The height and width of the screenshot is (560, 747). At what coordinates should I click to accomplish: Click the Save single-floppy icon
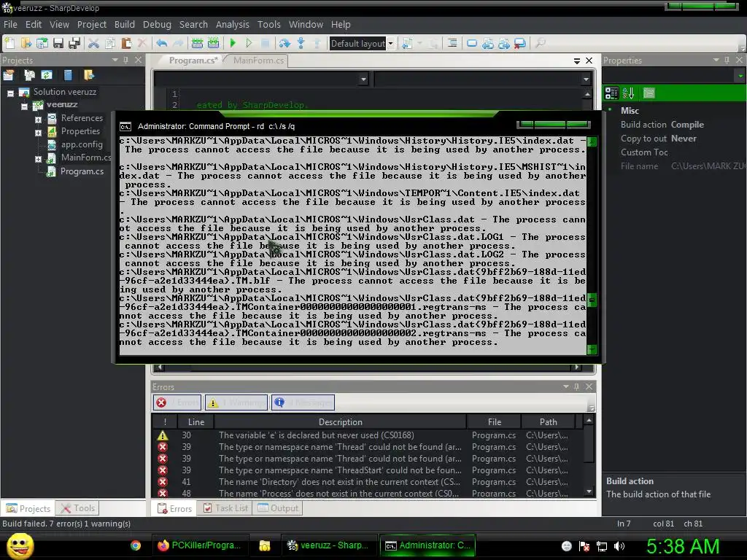click(58, 43)
